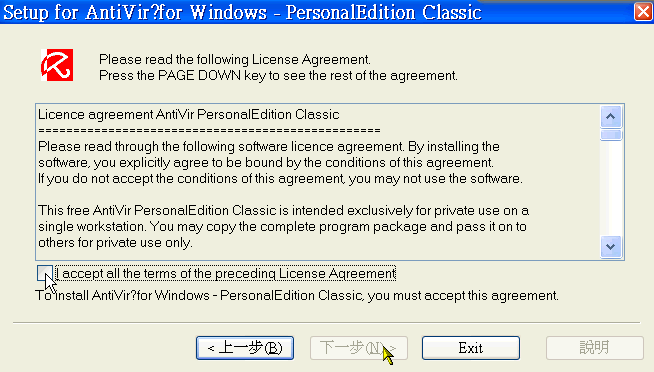Click the 'If you do not accept the conditions' line
Viewport: 654px width, 372px height.
coord(280,178)
